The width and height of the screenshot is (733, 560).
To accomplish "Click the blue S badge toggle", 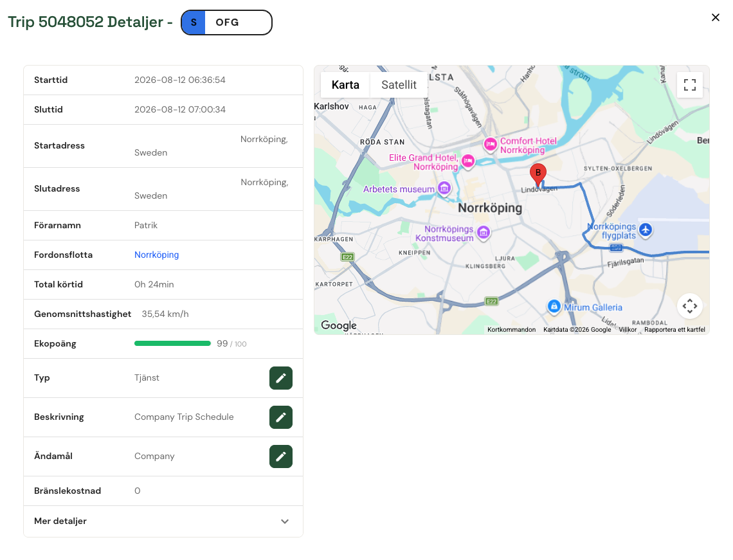I will tap(194, 23).
